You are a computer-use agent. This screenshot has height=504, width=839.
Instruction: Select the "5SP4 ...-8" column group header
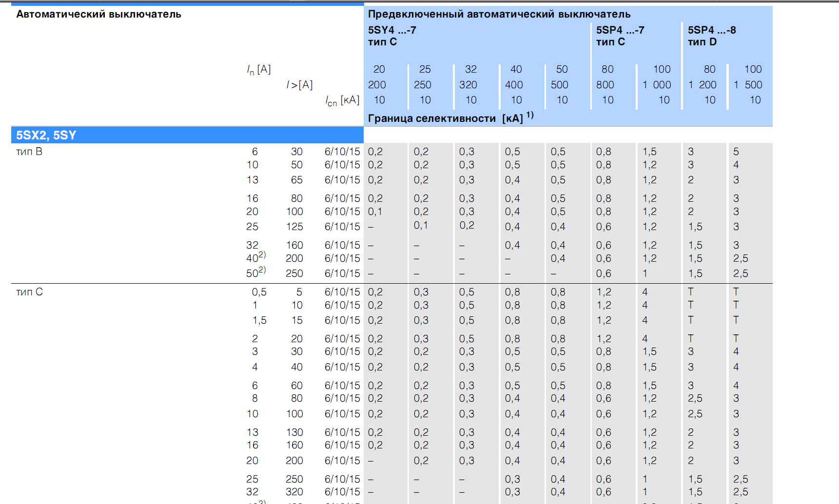[x=712, y=30]
